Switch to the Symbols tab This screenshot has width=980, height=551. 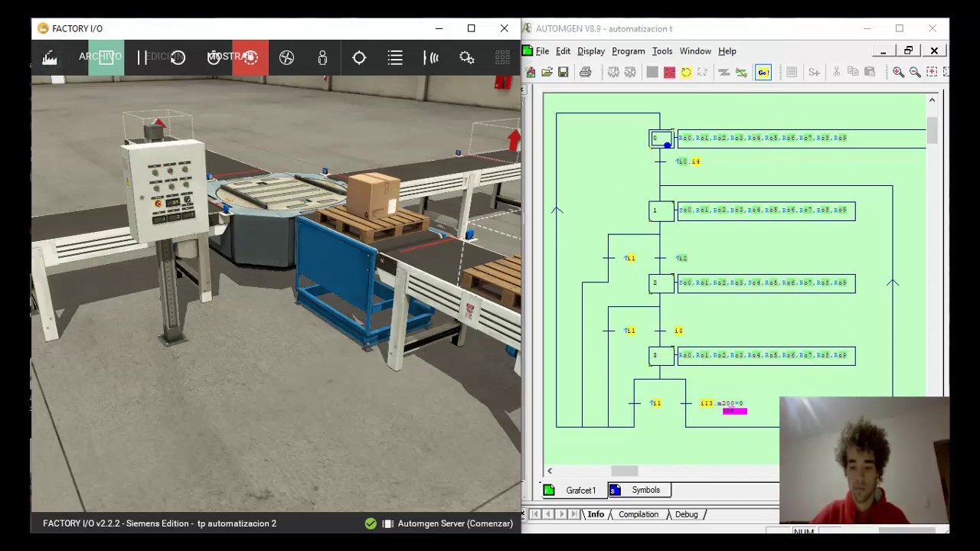click(x=639, y=490)
